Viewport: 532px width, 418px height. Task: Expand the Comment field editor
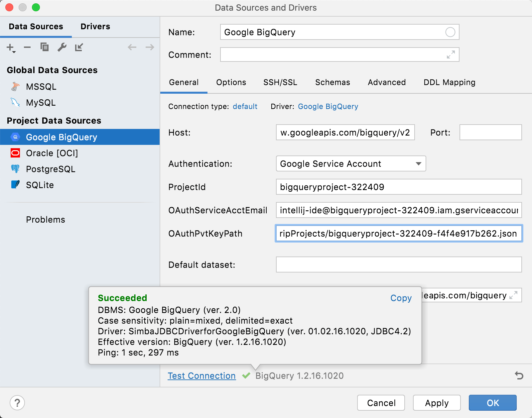pos(451,55)
